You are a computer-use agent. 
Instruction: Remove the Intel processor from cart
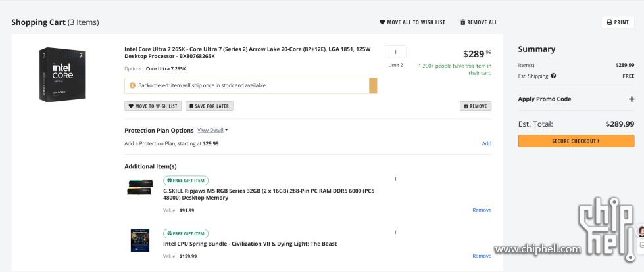(475, 106)
